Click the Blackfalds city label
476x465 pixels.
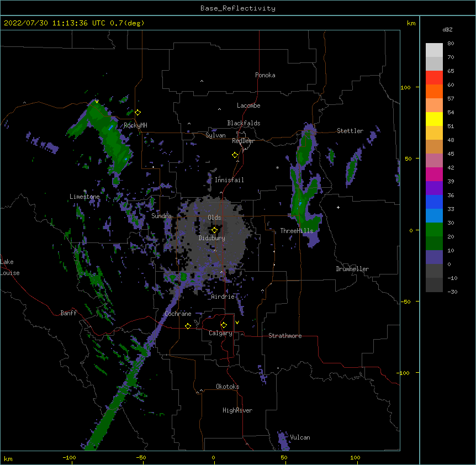click(244, 123)
